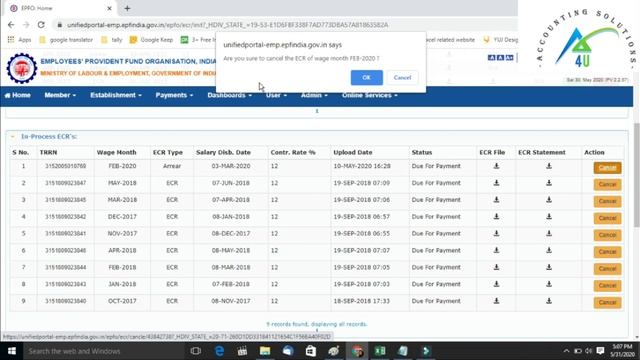640x360 pixels.
Task: Download ECR file for DEC-2017 row
Action: (496, 217)
